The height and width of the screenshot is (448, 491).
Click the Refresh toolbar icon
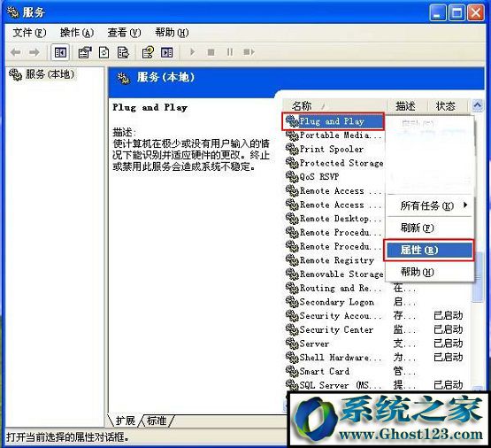pyautogui.click(x=104, y=52)
